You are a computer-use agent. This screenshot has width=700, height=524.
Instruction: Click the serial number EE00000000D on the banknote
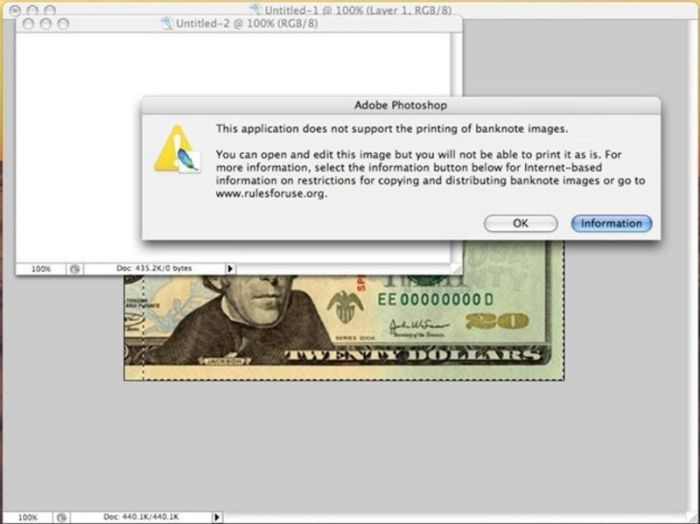pyautogui.click(x=435, y=299)
